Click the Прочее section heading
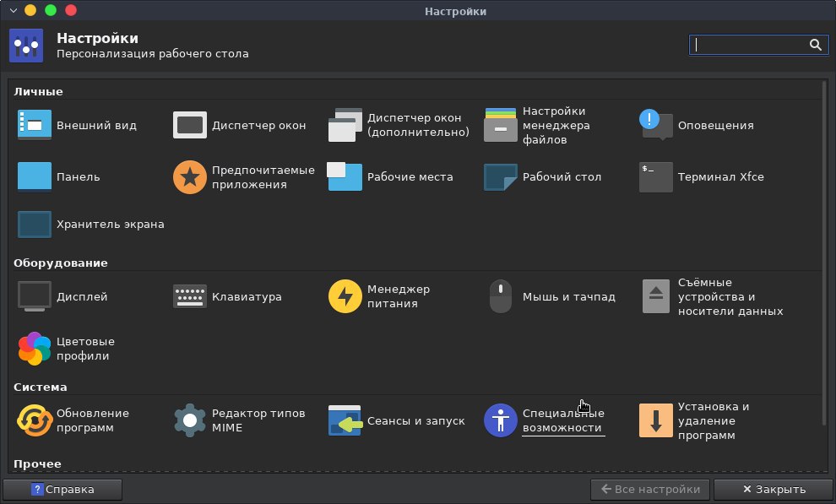 (37, 464)
